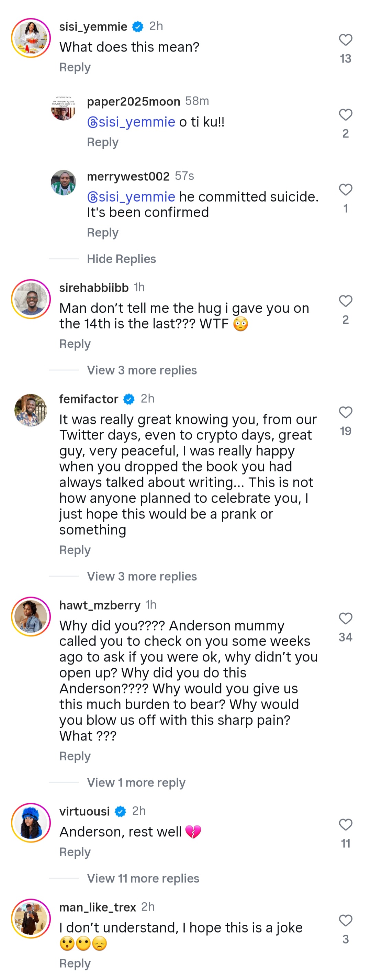This screenshot has height=980, width=371.
Task: Collapse thread with Hide Replies
Action: 121,259
